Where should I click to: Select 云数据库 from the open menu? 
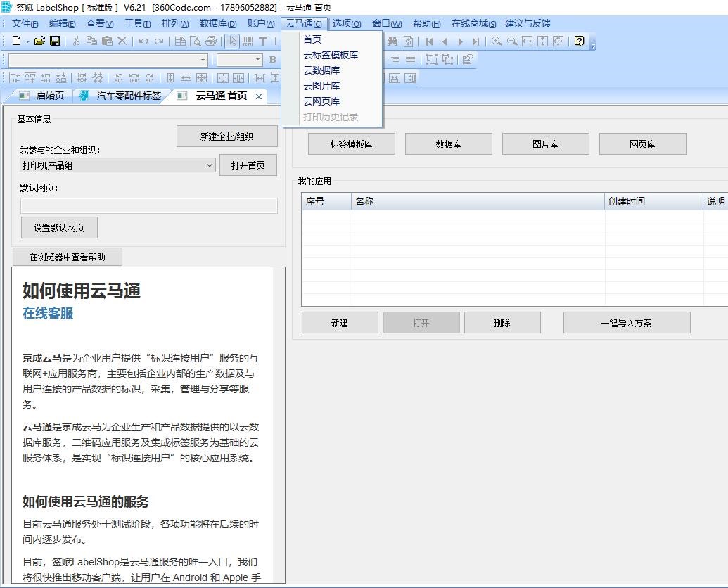(322, 70)
